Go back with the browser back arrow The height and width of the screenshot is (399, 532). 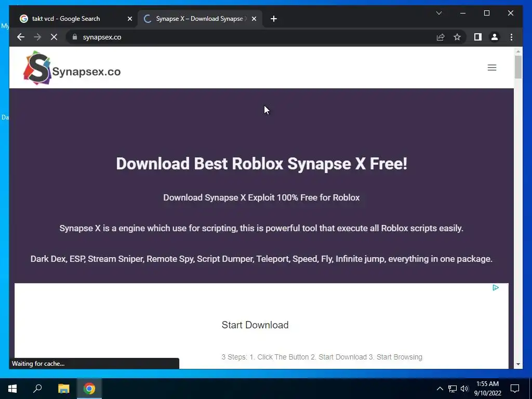21,37
